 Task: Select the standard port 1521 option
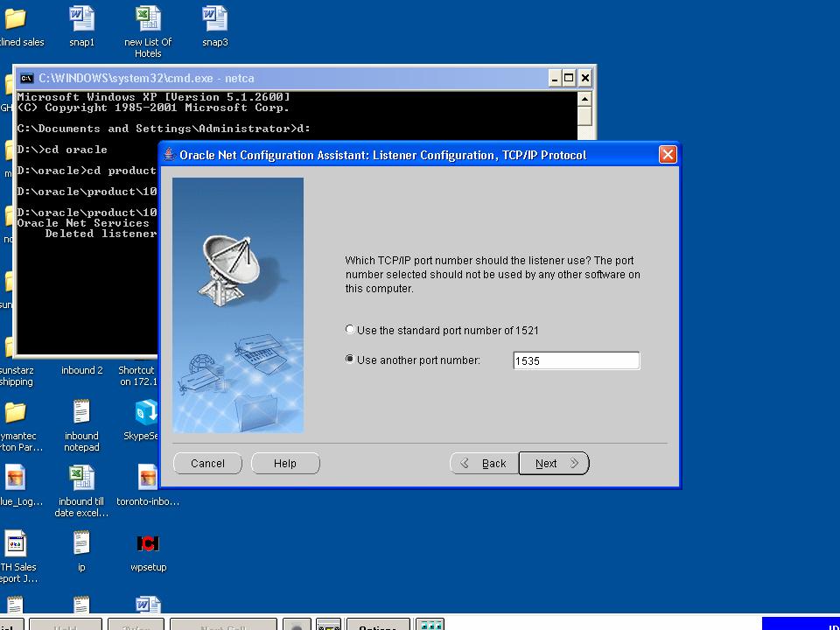pos(350,330)
